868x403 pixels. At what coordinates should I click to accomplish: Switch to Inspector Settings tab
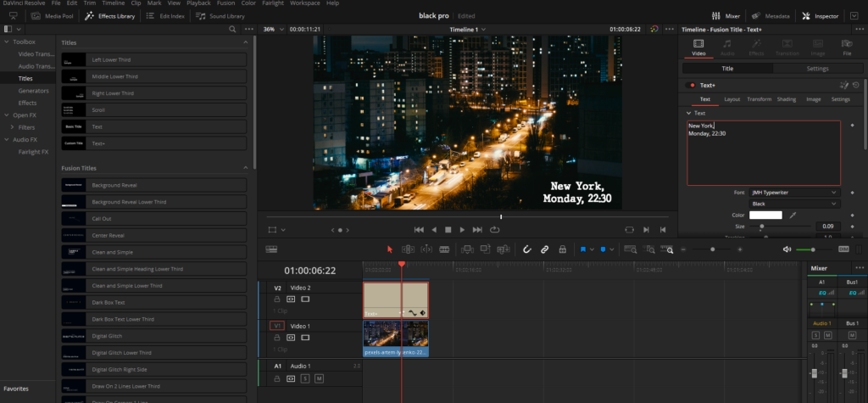point(817,69)
